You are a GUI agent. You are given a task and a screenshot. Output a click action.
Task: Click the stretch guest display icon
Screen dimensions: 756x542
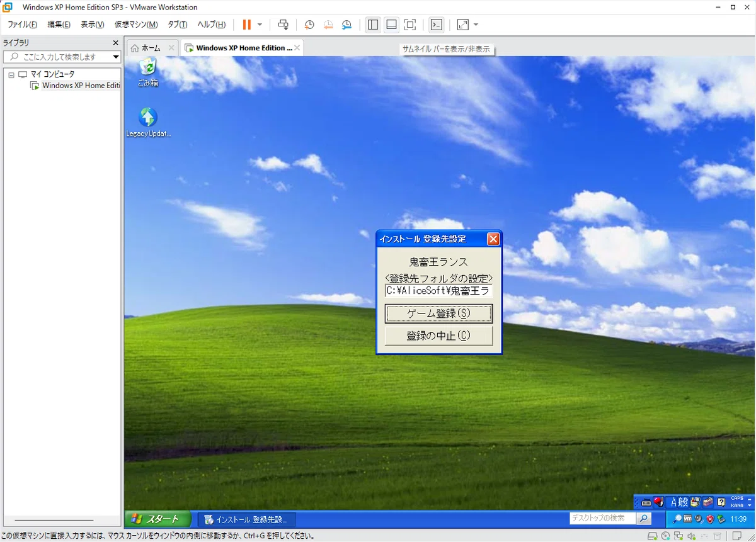tap(462, 25)
